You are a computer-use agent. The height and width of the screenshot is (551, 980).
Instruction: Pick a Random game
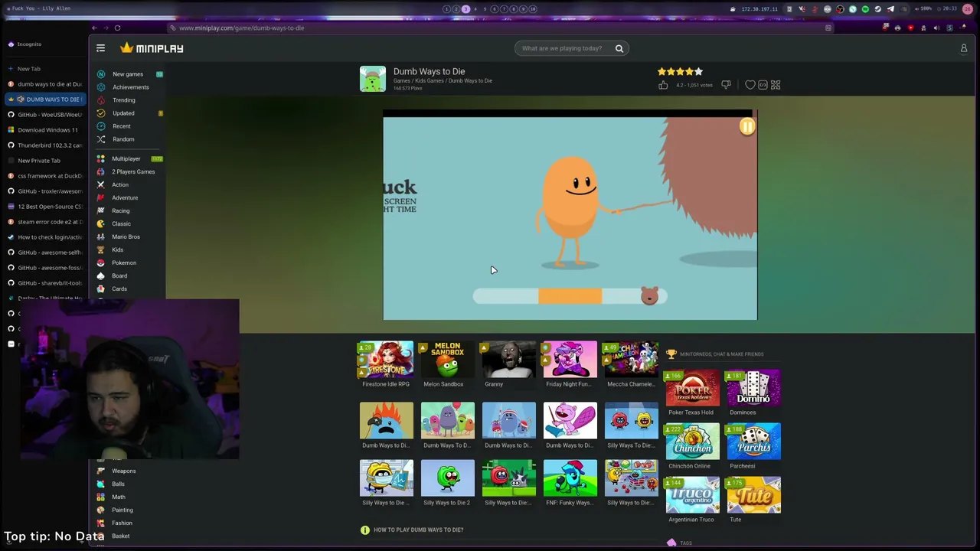coord(123,139)
